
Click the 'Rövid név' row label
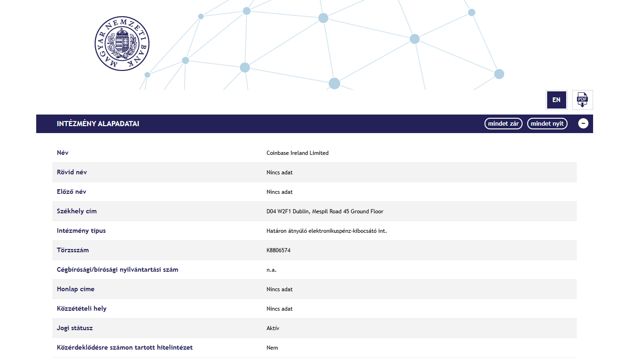(71, 172)
